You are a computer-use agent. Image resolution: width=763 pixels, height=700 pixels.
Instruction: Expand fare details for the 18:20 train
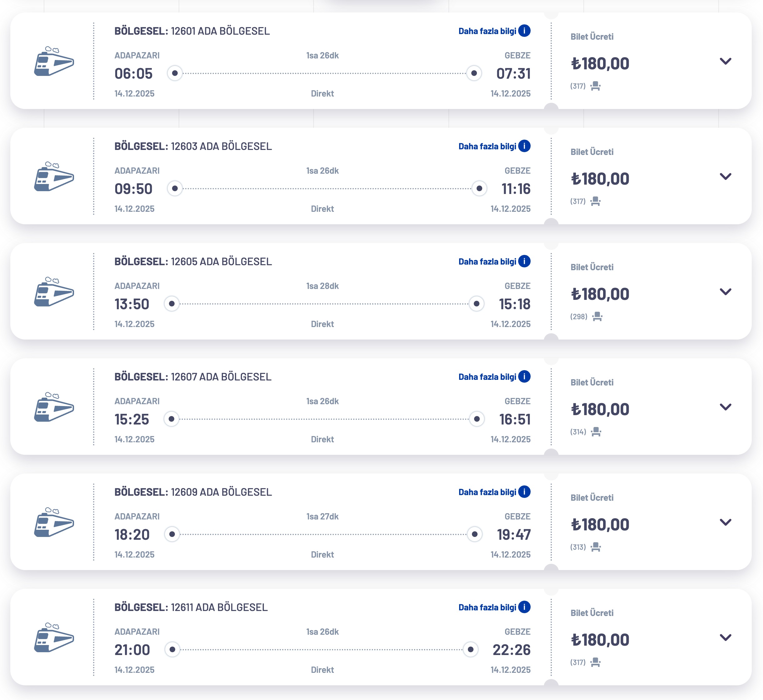tap(725, 522)
